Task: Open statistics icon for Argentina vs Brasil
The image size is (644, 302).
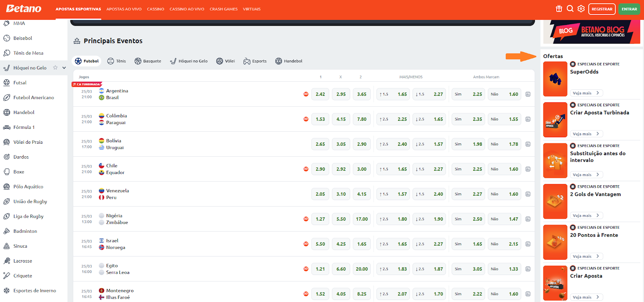Action: tap(528, 94)
